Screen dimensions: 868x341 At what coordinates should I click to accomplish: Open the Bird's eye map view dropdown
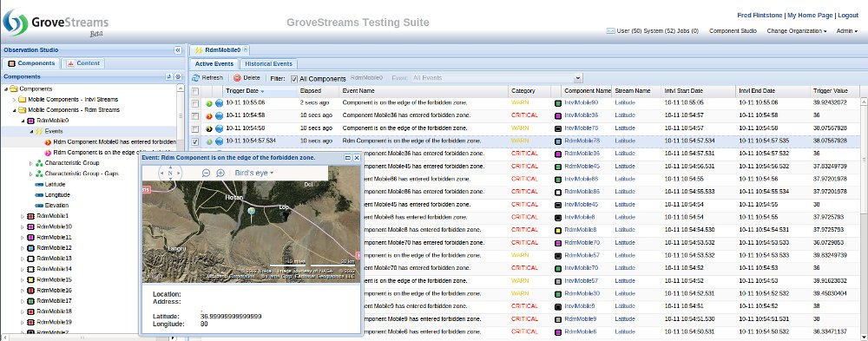tap(253, 174)
